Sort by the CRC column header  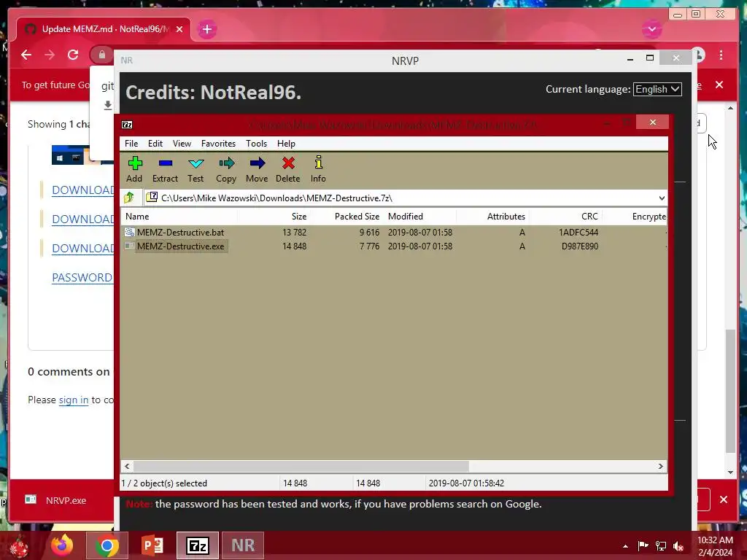566,216
